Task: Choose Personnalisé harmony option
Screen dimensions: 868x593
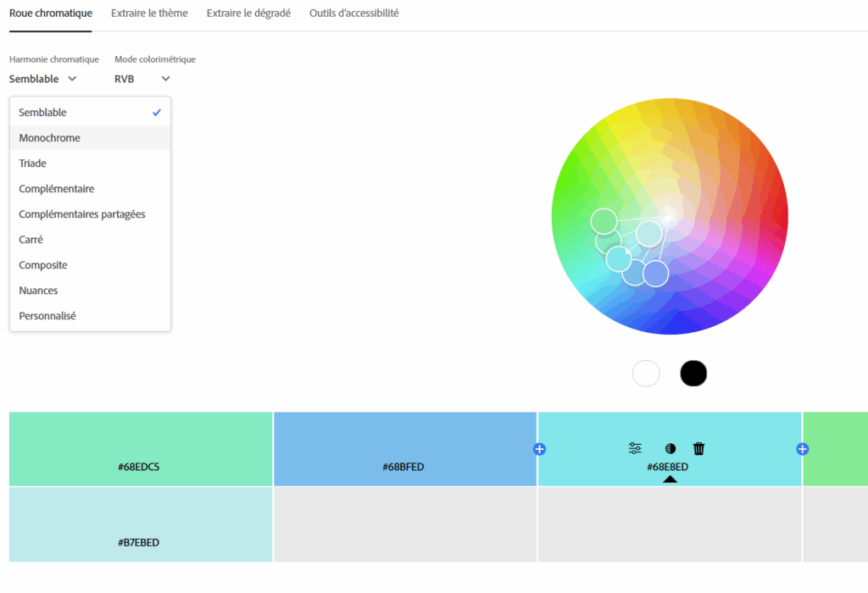Action: 47,316
